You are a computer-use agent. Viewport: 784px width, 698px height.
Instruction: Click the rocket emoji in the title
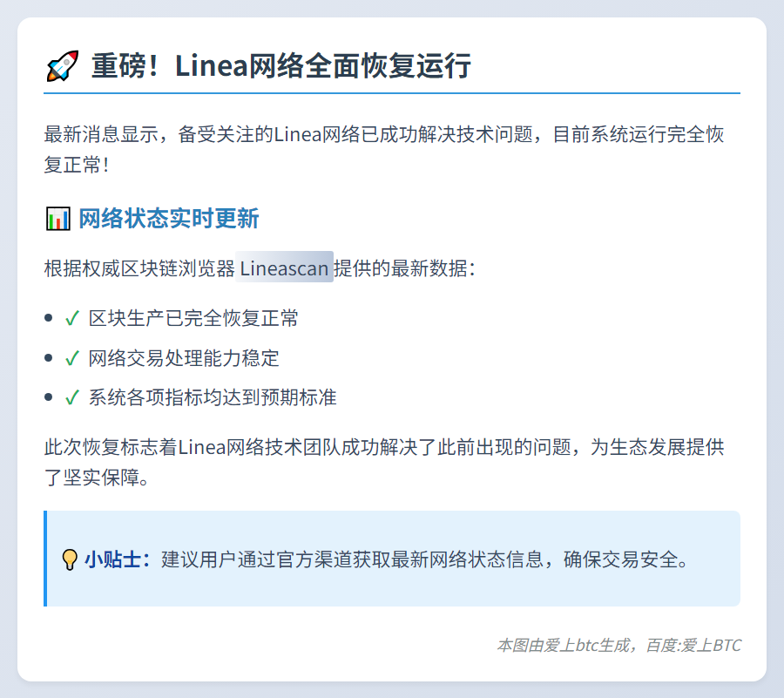pyautogui.click(x=62, y=66)
